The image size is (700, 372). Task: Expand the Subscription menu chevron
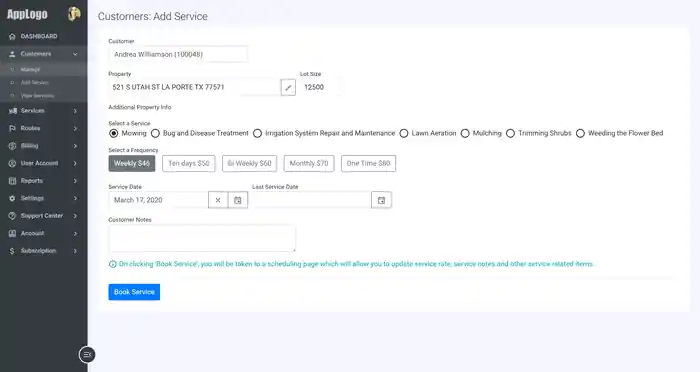(x=75, y=251)
